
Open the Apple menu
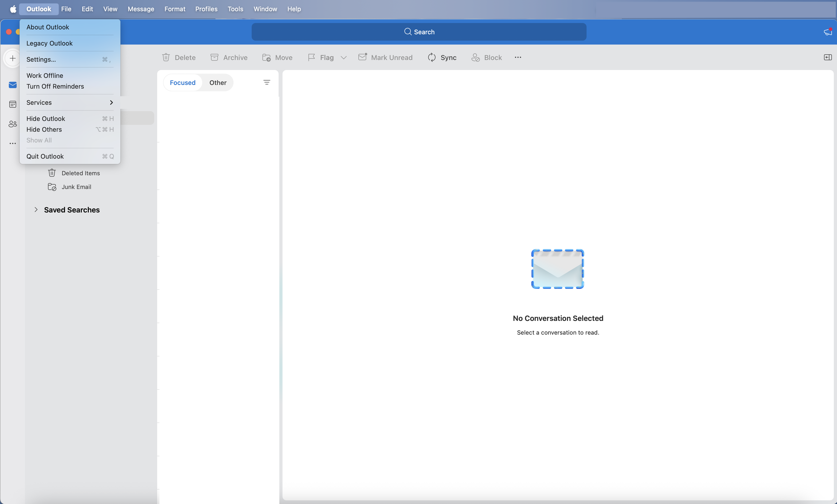click(13, 9)
